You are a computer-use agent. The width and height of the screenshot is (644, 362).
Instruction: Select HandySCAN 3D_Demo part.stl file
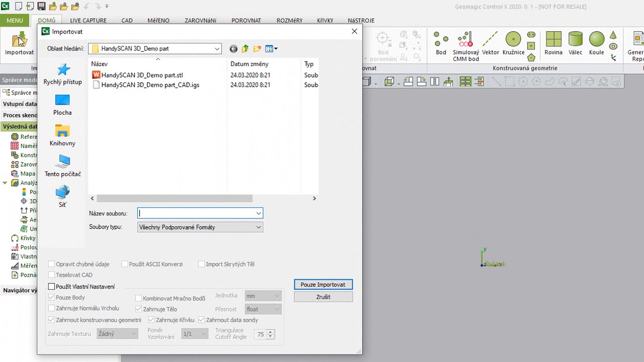pyautogui.click(x=142, y=75)
